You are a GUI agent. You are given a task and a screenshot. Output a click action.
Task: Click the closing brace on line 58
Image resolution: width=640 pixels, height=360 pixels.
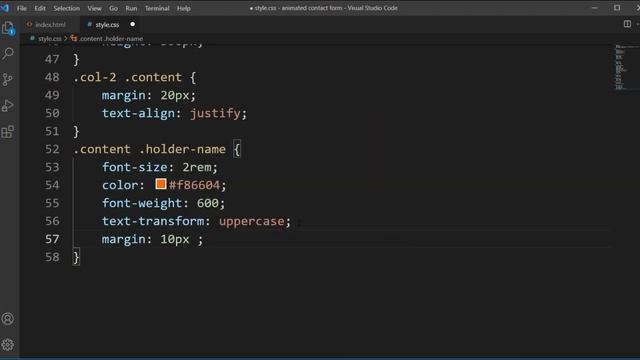[x=76, y=257]
